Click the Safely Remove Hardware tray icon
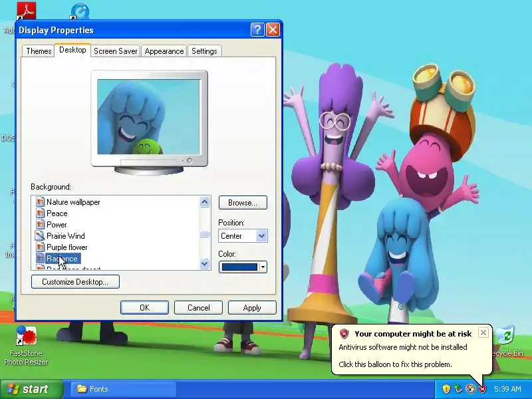The image size is (532, 399). (458, 389)
